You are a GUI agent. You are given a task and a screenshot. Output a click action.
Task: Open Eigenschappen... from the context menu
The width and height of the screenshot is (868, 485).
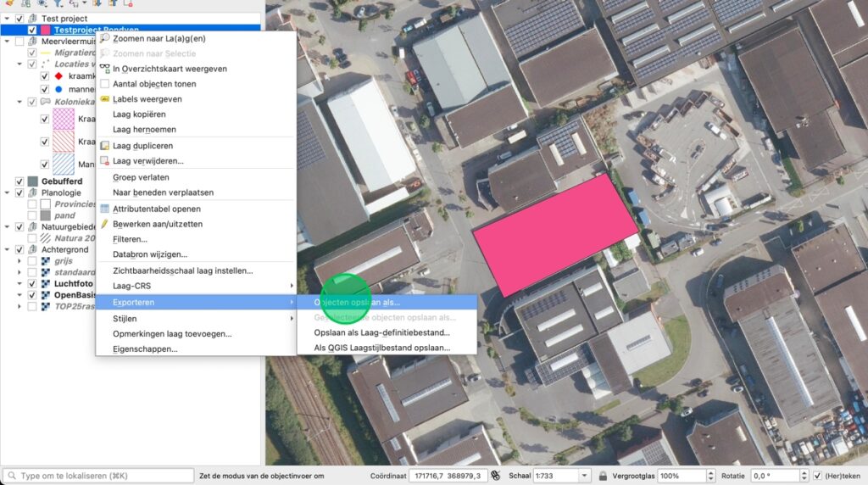[145, 348]
